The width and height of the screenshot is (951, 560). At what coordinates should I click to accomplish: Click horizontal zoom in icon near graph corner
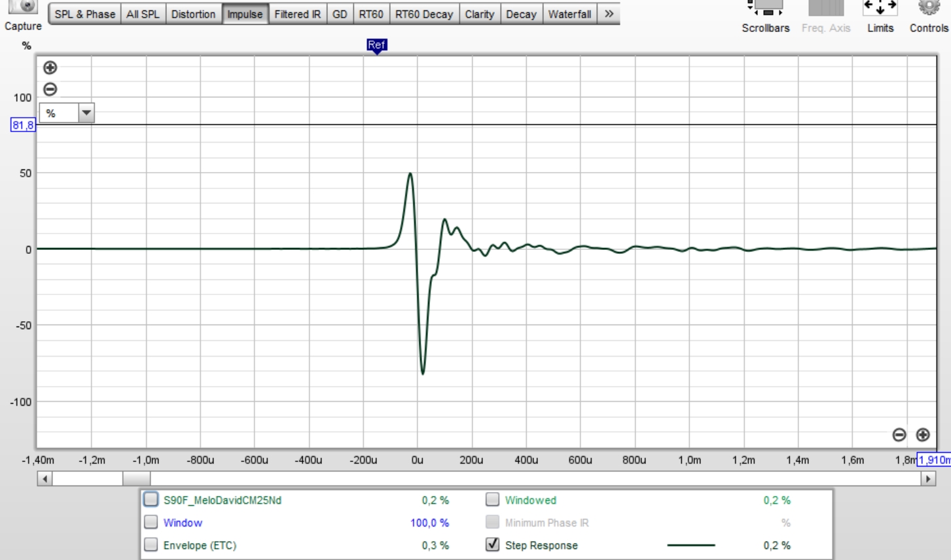[923, 434]
